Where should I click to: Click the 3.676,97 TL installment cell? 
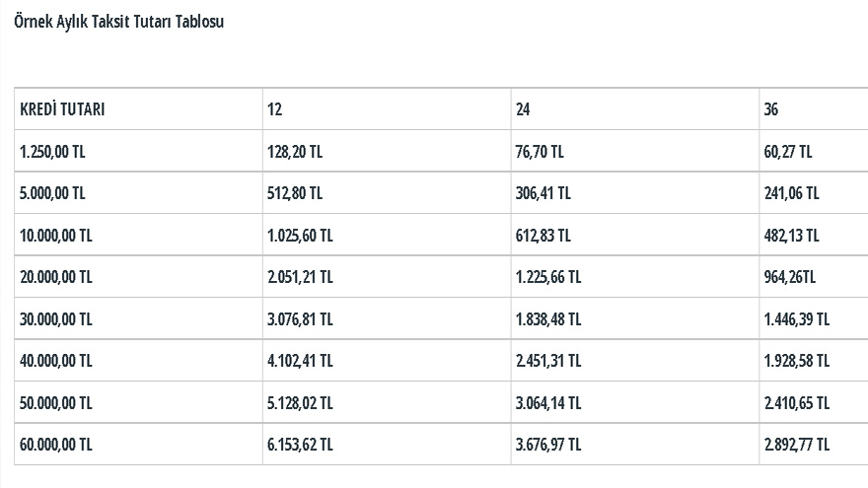[635, 445]
